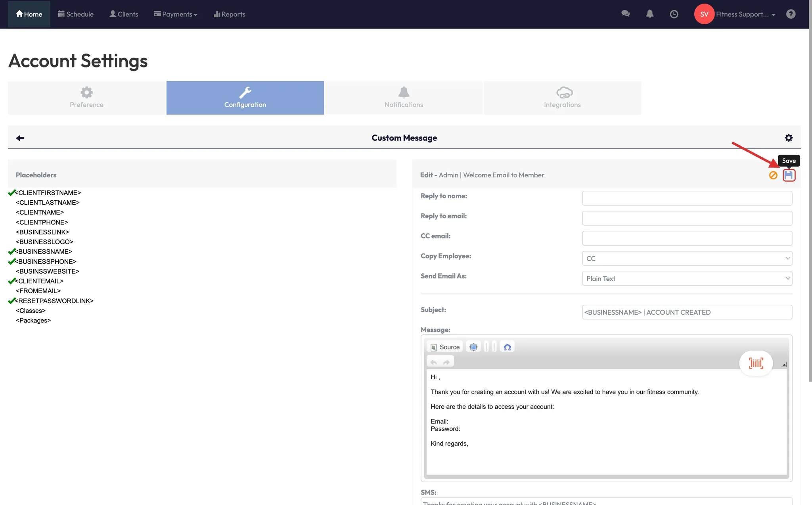Viewport: 812px width, 505px height.
Task: Open the help question mark icon
Action: click(791, 14)
